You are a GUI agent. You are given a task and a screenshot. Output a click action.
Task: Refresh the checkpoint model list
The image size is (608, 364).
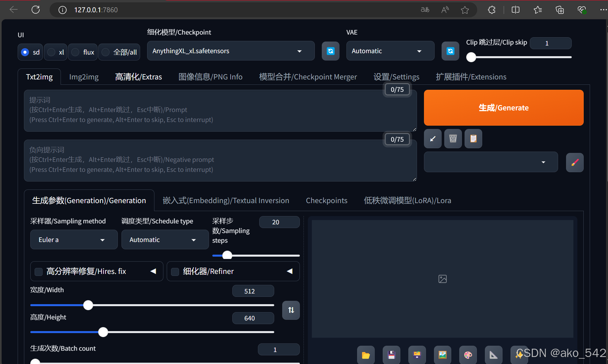point(330,51)
